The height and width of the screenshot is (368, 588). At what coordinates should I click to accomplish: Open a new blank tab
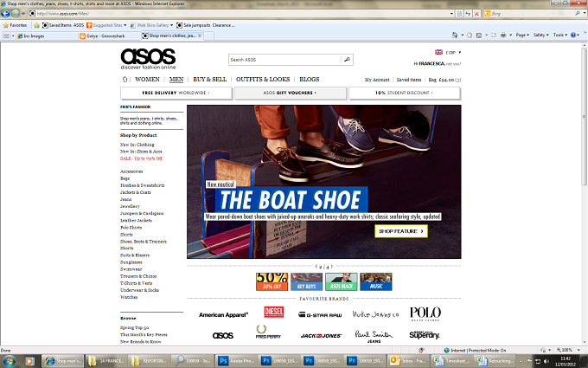(x=209, y=36)
